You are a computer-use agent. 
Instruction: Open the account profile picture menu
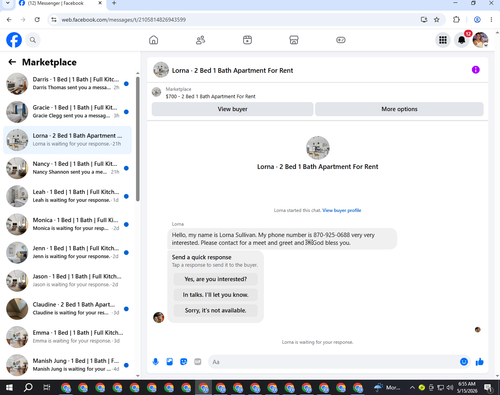pos(480,40)
